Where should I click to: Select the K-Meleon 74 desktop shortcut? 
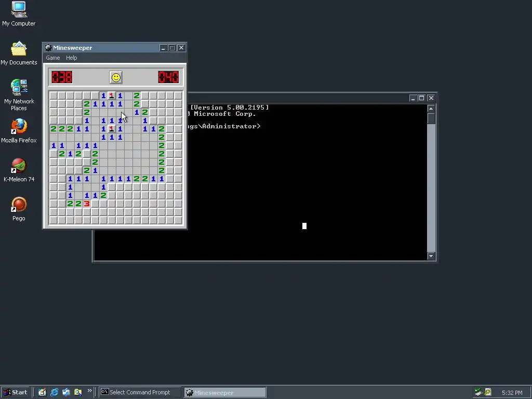coord(19,170)
